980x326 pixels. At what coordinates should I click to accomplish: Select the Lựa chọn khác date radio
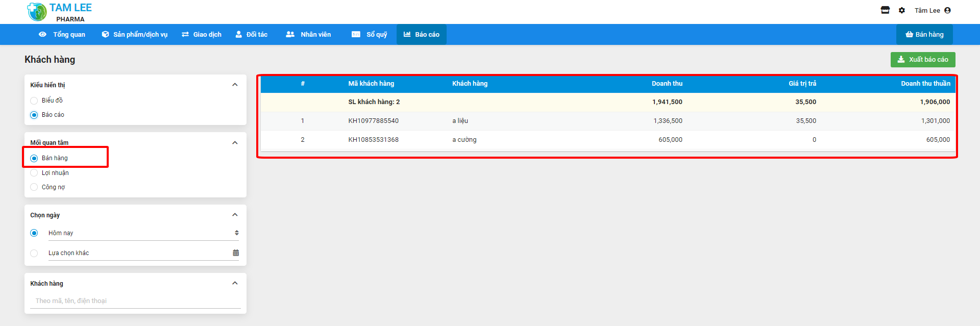click(34, 253)
